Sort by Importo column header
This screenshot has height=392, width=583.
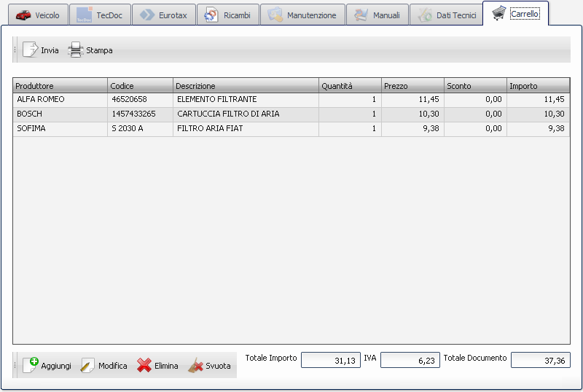538,85
